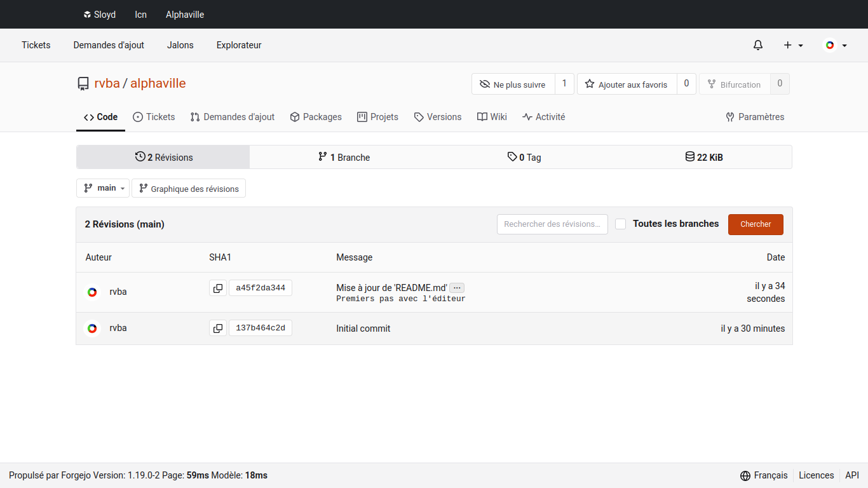The width and height of the screenshot is (868, 488).
Task: Expand the plus create-new dropdown
Action: [x=793, y=45]
